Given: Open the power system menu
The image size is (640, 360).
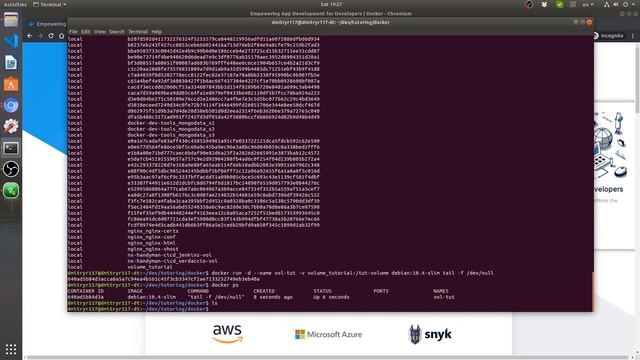Looking at the screenshot, I should click(628, 4).
